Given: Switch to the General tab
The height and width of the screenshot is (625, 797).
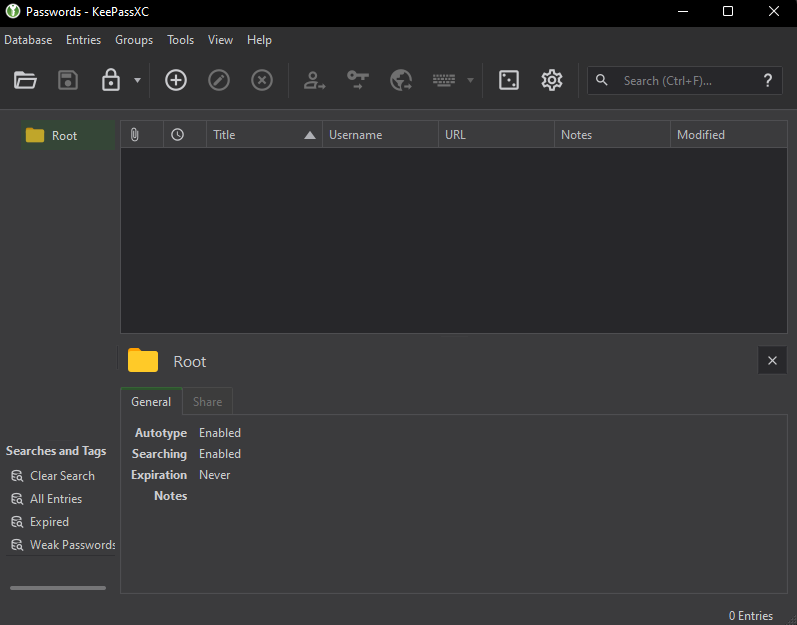Looking at the screenshot, I should click(x=151, y=401).
